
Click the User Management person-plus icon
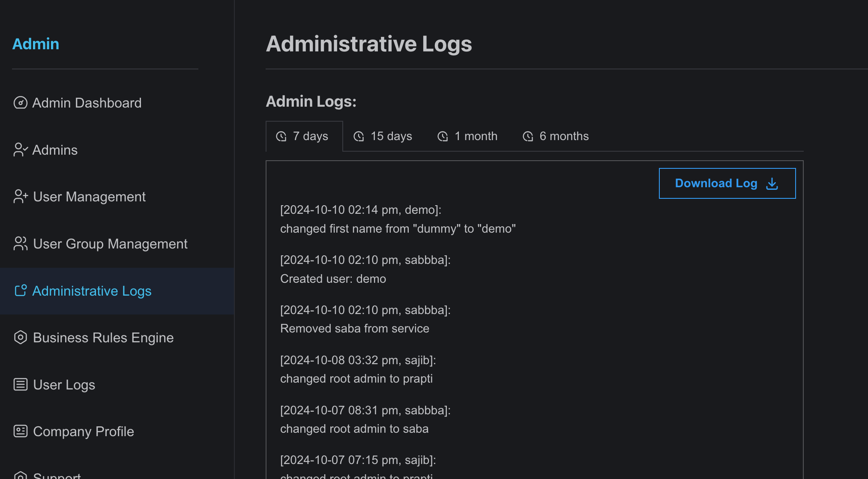[21, 197]
